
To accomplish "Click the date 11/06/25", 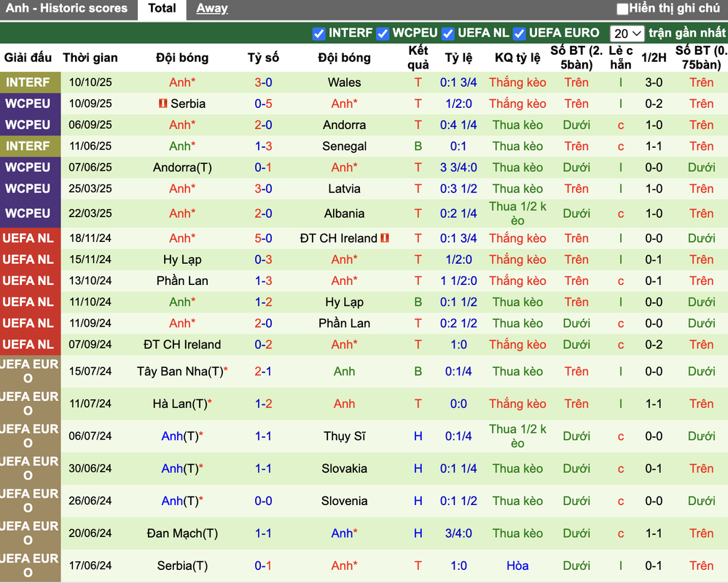I will (90, 146).
